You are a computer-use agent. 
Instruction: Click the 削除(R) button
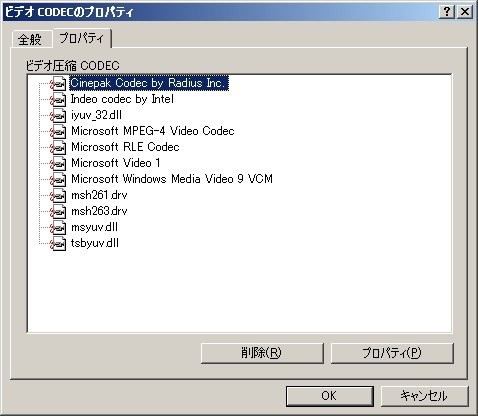(262, 353)
